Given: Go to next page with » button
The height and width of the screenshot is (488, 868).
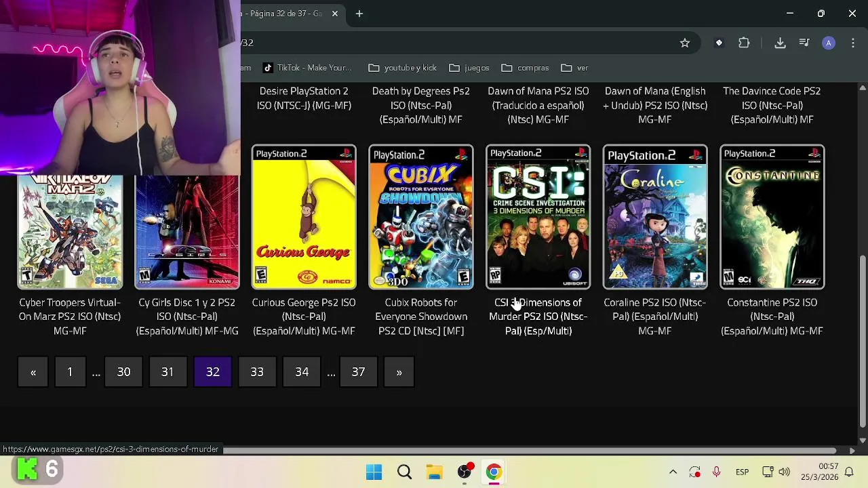Looking at the screenshot, I should point(399,371).
